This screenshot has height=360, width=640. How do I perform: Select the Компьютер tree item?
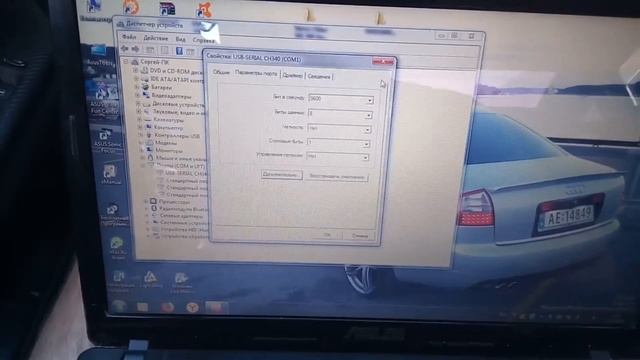pyautogui.click(x=169, y=128)
